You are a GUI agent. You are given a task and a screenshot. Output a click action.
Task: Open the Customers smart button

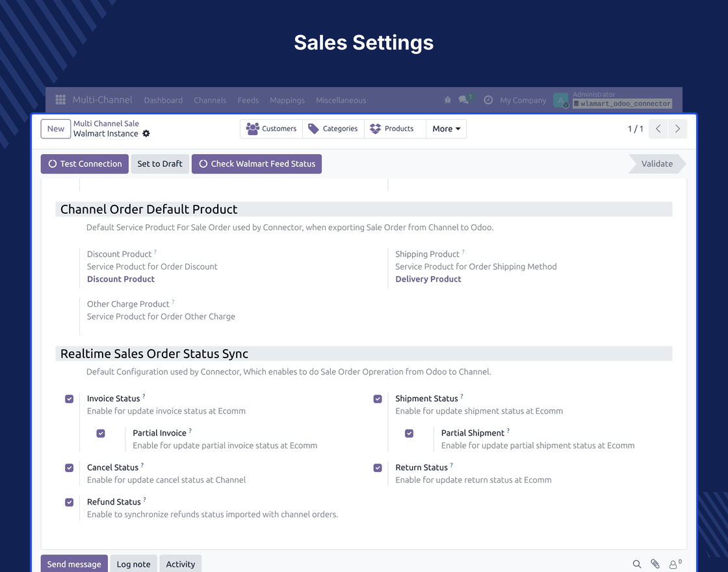tap(271, 129)
